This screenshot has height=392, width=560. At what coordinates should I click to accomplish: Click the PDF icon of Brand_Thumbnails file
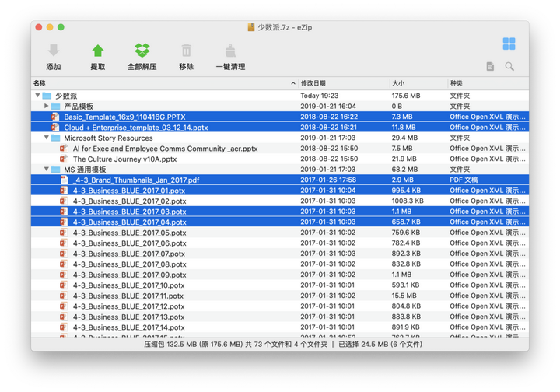point(64,180)
